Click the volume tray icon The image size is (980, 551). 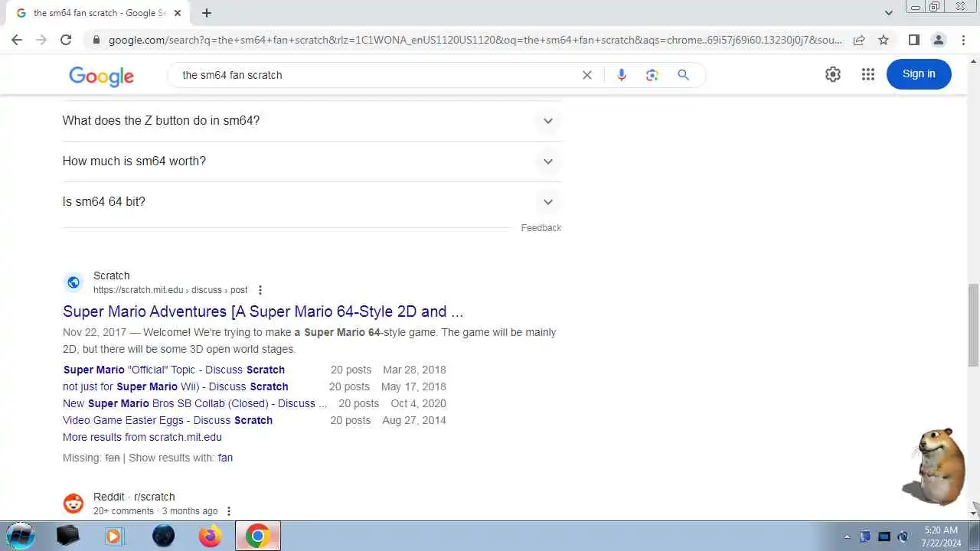pos(903,536)
